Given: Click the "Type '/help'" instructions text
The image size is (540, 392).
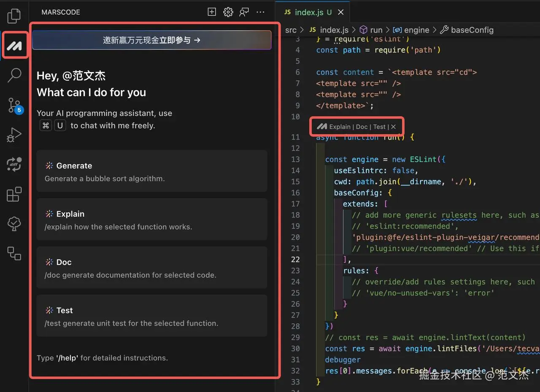Looking at the screenshot, I should pyautogui.click(x=102, y=358).
